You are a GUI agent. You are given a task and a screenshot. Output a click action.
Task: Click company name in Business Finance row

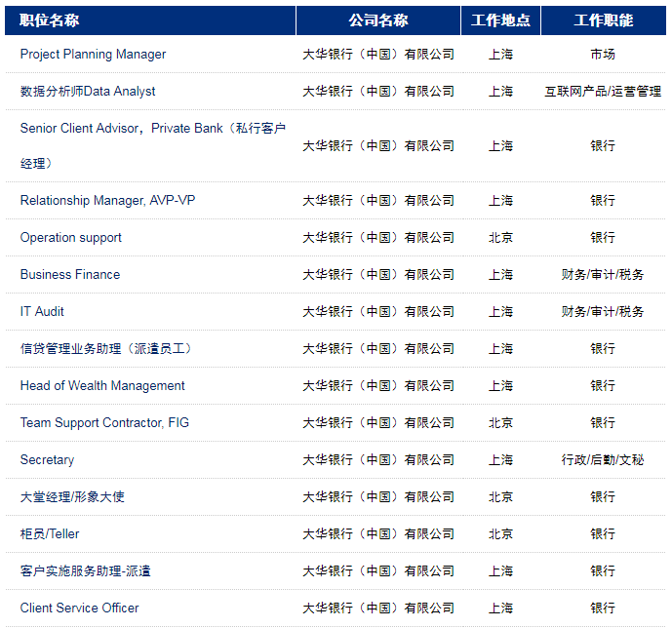[378, 275]
